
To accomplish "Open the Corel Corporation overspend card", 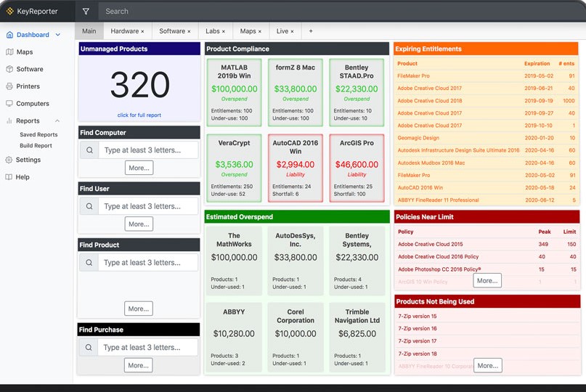I will [296, 338].
